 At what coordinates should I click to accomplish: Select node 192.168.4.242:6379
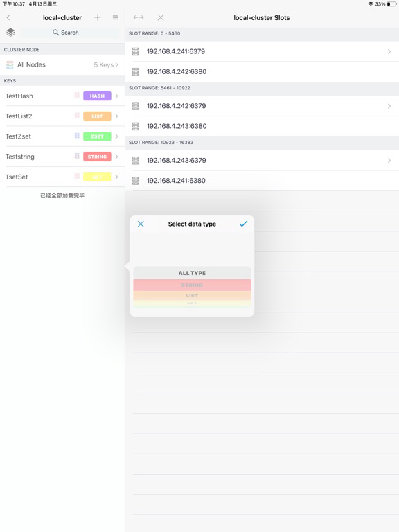pos(262,106)
